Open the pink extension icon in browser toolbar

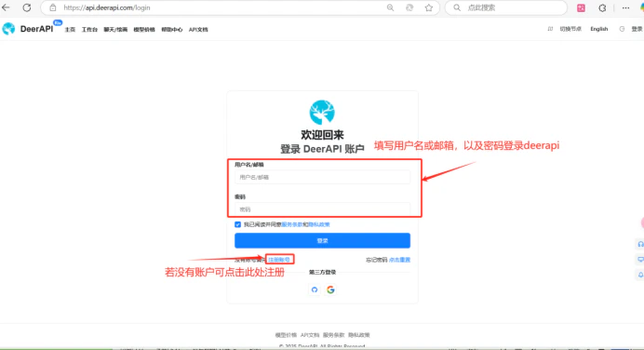(581, 7)
